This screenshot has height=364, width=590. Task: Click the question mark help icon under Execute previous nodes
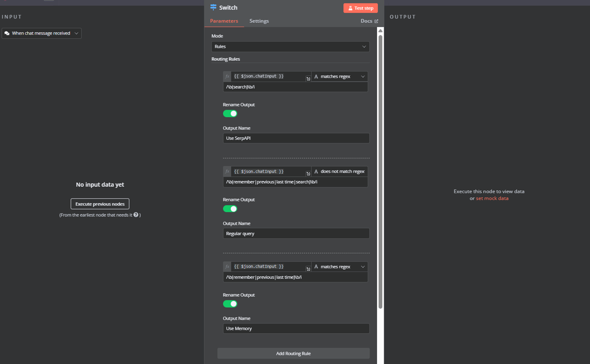pos(137,214)
